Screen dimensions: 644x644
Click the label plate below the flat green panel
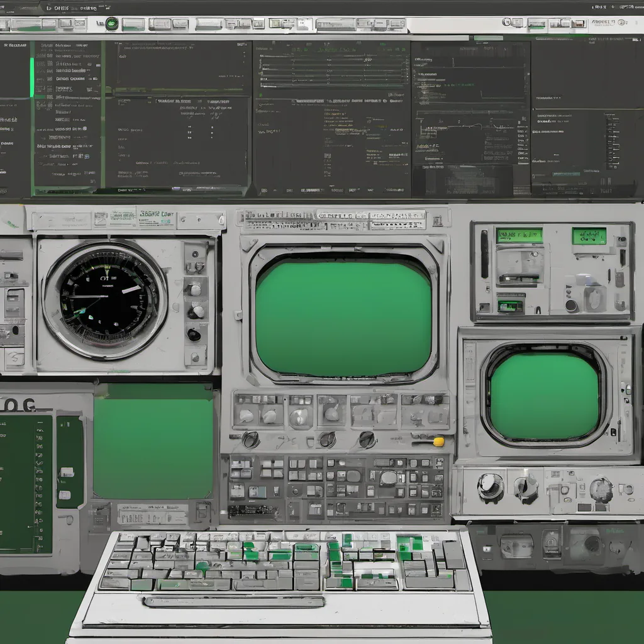pos(153,515)
